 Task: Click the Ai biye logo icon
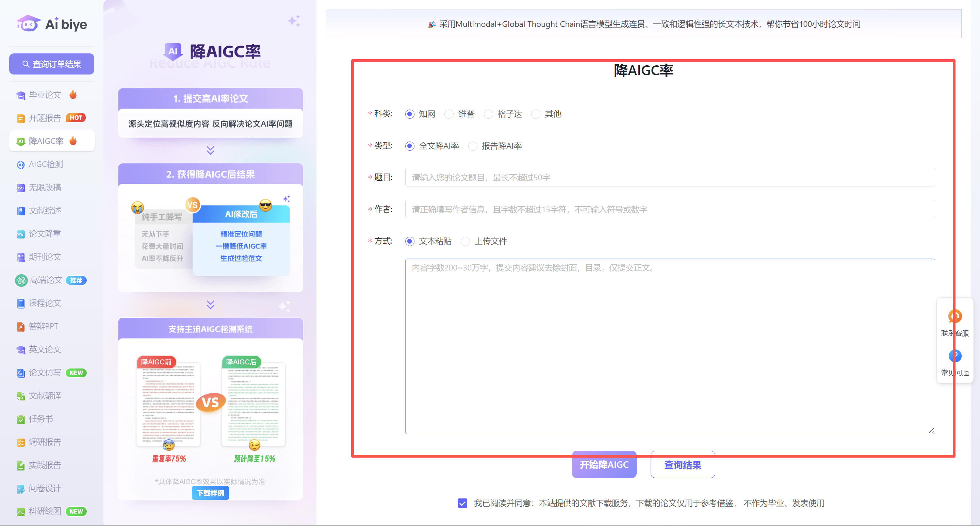click(29, 24)
